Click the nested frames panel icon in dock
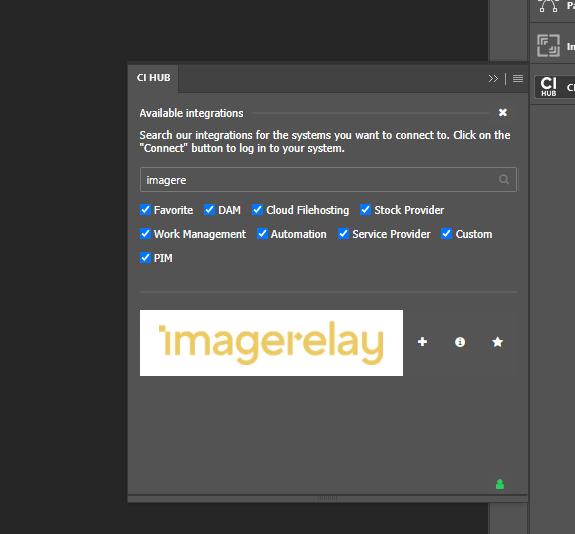 pyautogui.click(x=548, y=45)
